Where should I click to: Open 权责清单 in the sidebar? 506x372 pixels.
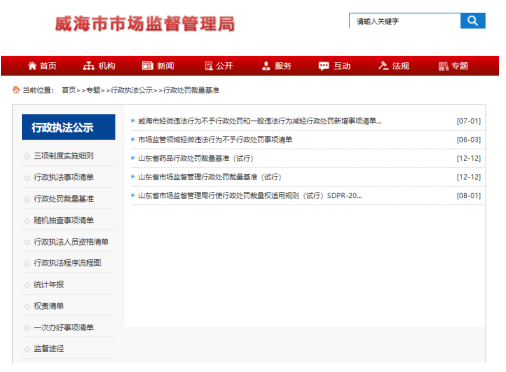[x=49, y=306]
